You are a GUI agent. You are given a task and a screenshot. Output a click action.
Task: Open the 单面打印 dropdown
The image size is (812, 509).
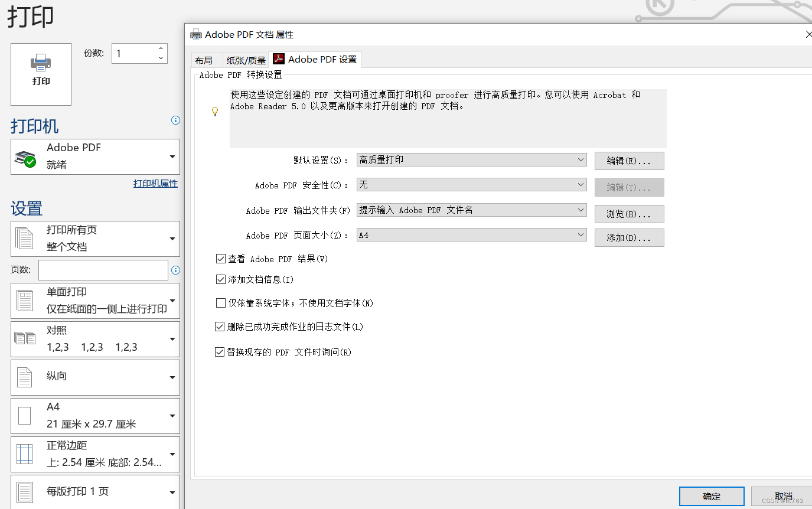(95, 301)
